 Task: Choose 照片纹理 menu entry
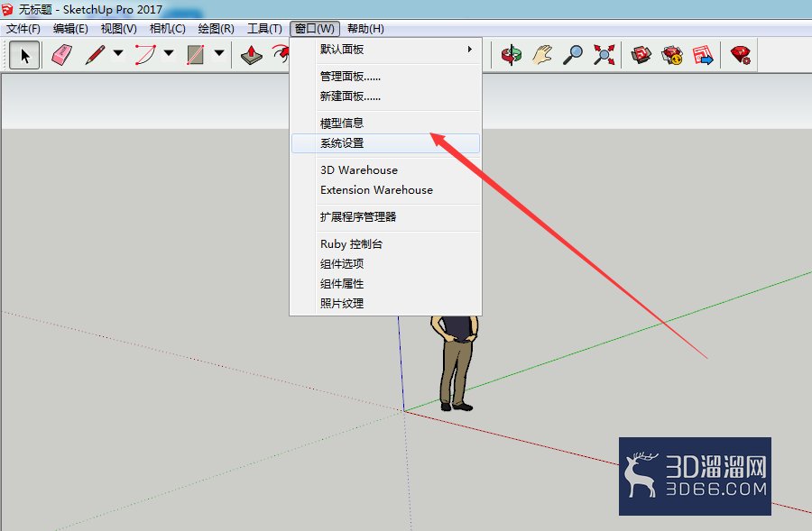coord(386,303)
